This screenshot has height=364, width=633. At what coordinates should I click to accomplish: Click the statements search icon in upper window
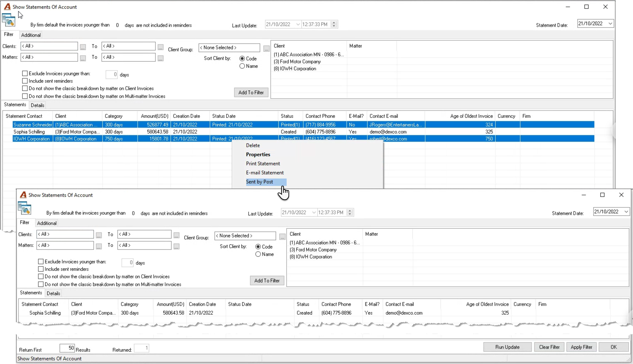[x=9, y=20]
